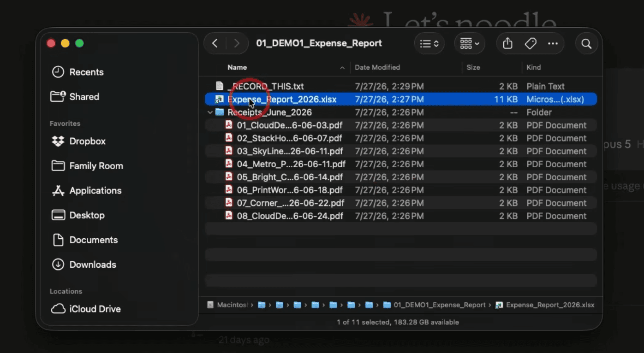Image resolution: width=644 pixels, height=353 pixels.
Task: Select the 03_SkyLine… PDF file
Action: [x=400, y=151]
